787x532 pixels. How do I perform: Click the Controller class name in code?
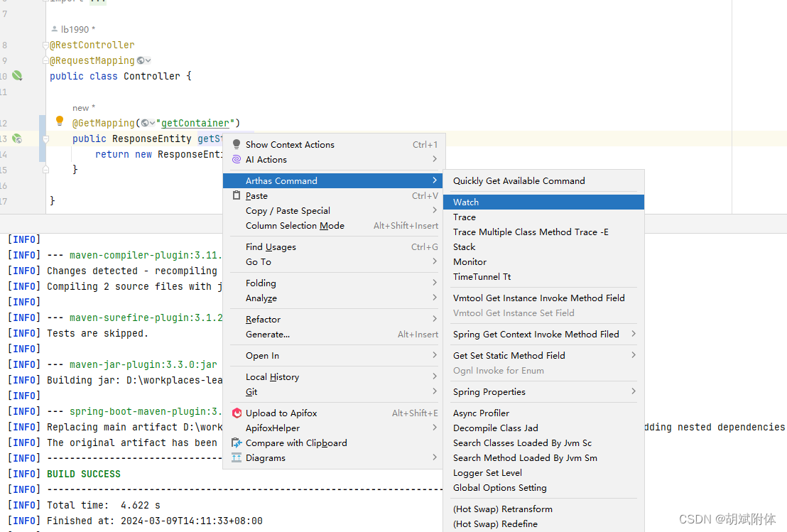(x=151, y=76)
